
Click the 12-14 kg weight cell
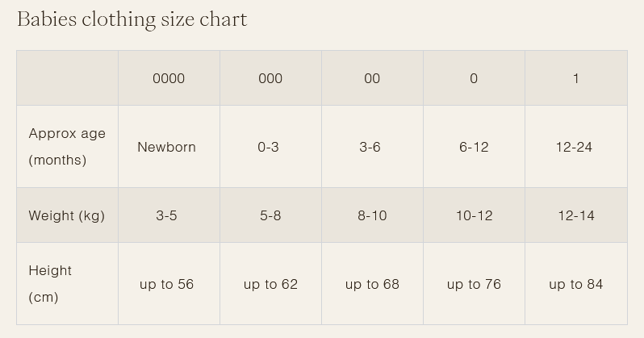tap(576, 215)
